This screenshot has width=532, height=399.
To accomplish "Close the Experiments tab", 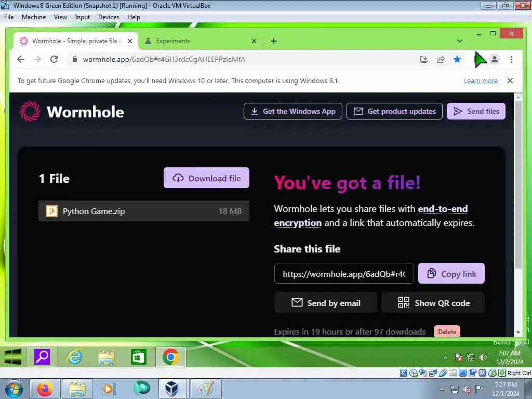I will click(x=254, y=41).
